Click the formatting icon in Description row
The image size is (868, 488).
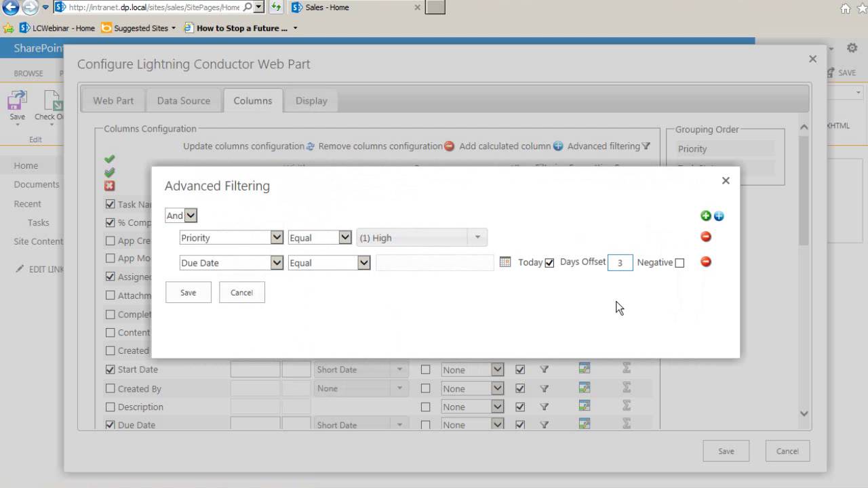(584, 407)
